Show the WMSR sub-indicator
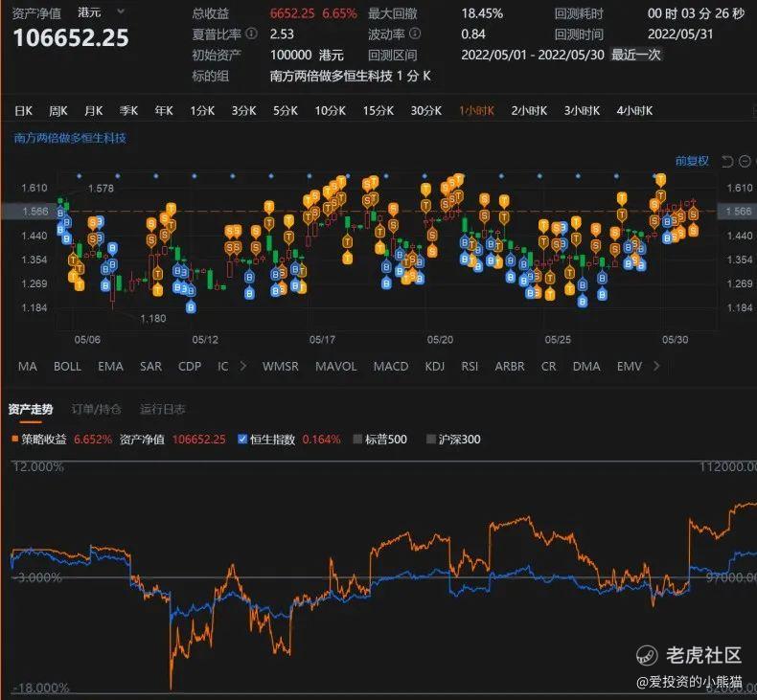Screen dimensions: 757x700 [281, 367]
